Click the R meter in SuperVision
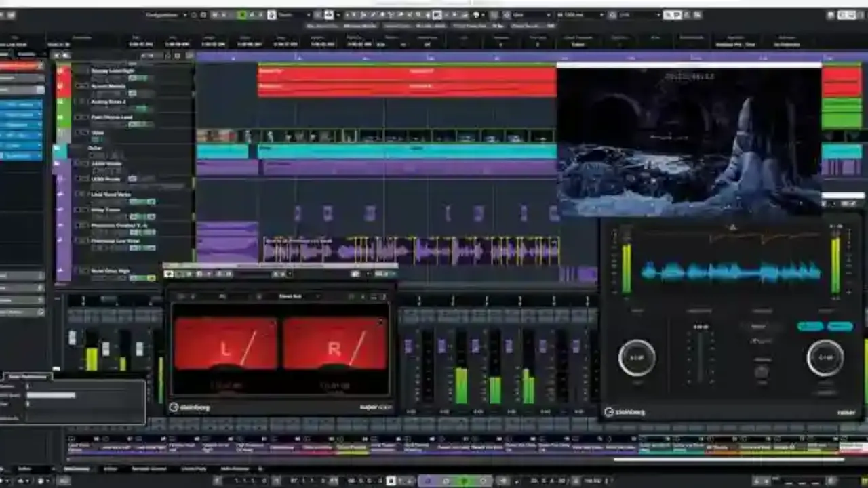868x488 pixels. (334, 344)
